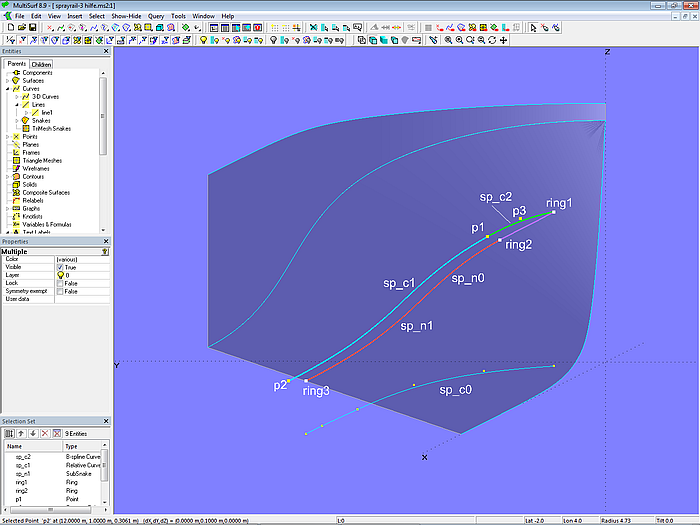Expand the Points tree node
Viewport: 700px width, 525px height.
(x=7, y=136)
